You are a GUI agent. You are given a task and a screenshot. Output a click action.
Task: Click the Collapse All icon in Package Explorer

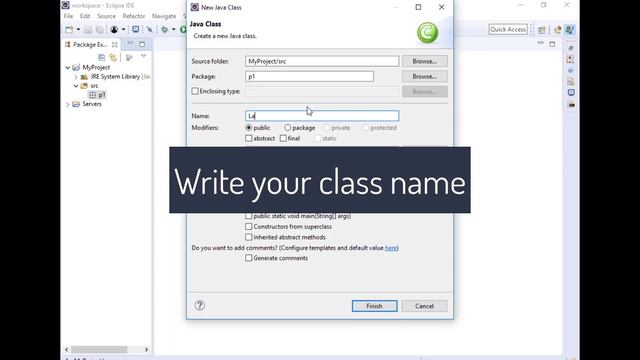tap(102, 58)
